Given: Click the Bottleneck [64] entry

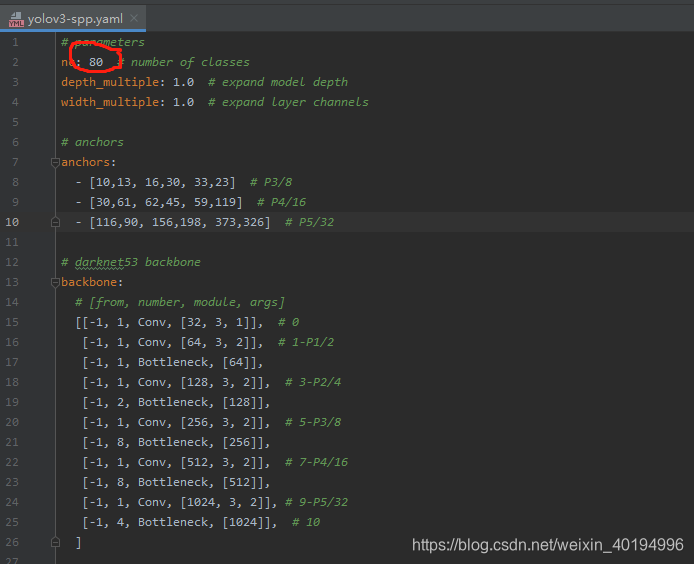Looking at the screenshot, I should 173,363.
